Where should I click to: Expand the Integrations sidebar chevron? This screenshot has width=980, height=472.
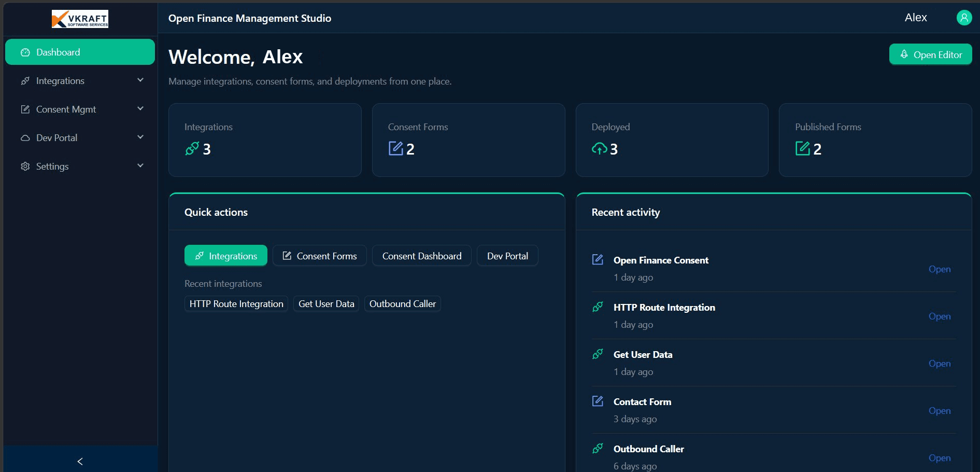(x=140, y=80)
